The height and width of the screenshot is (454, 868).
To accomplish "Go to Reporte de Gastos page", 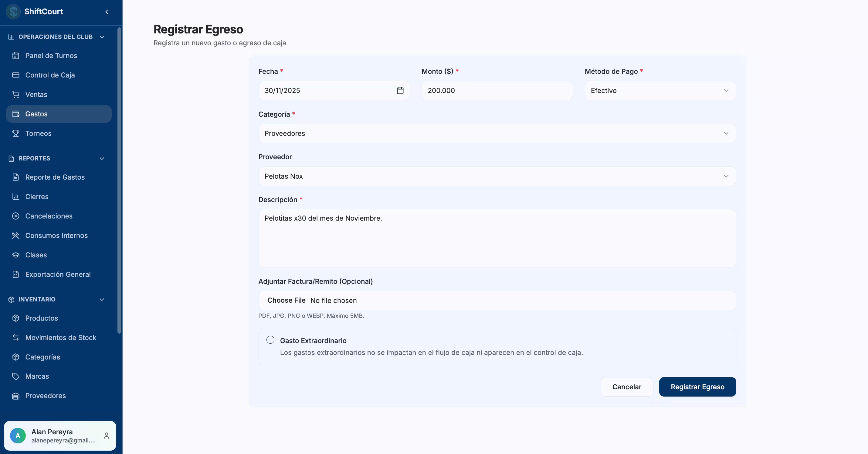I will [55, 177].
